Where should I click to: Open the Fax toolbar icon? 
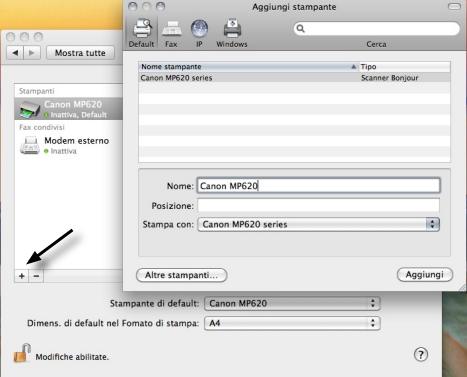171,33
